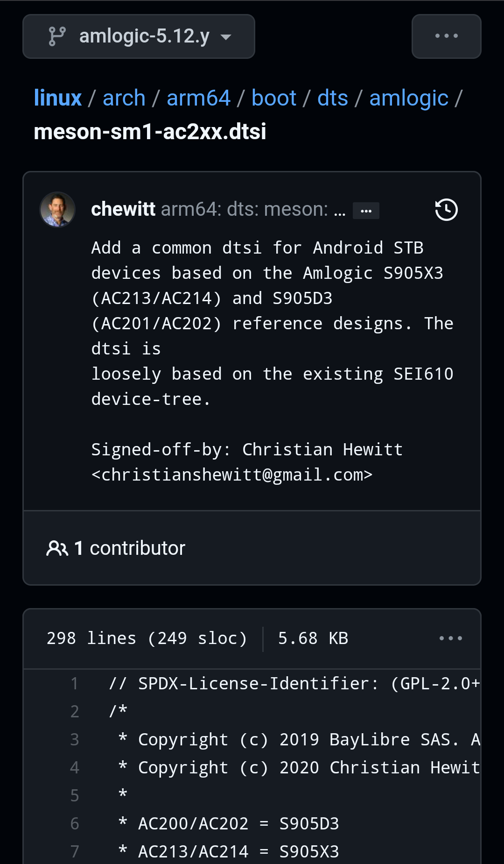Show the 1 contributor list
Screen dimensions: 504x864
coord(116,548)
